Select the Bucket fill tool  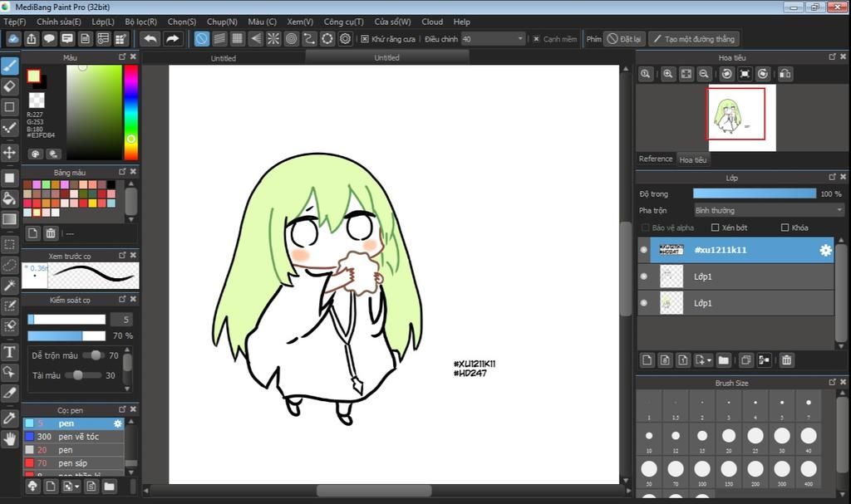[x=10, y=198]
